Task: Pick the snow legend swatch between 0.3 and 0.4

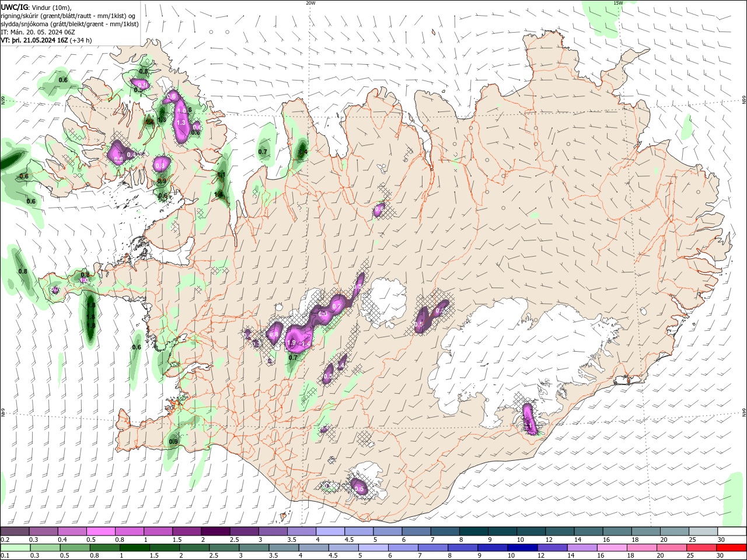Action: click(43, 531)
